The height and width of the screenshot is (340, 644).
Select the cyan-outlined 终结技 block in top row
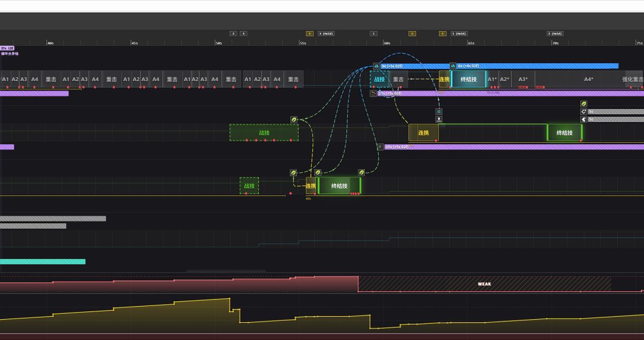coord(468,79)
